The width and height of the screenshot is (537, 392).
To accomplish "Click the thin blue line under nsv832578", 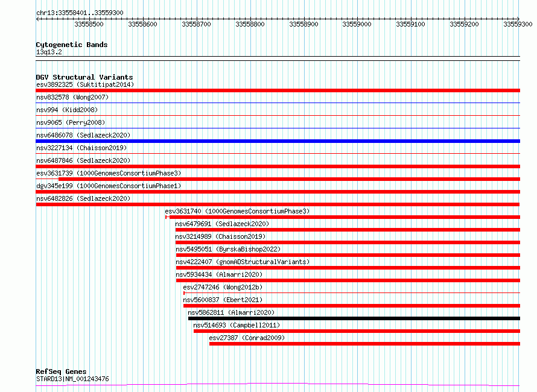I will 278,103.
